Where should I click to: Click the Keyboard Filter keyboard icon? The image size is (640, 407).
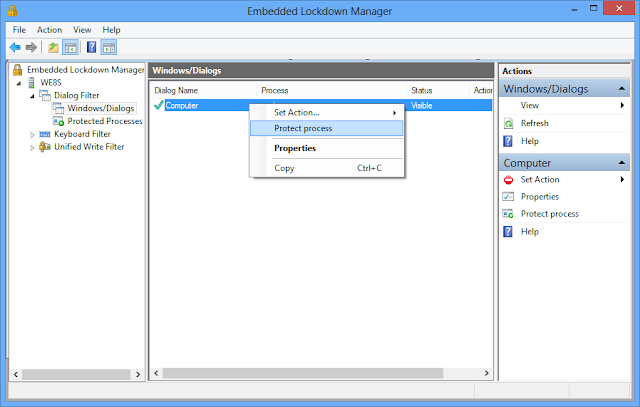pos(44,134)
